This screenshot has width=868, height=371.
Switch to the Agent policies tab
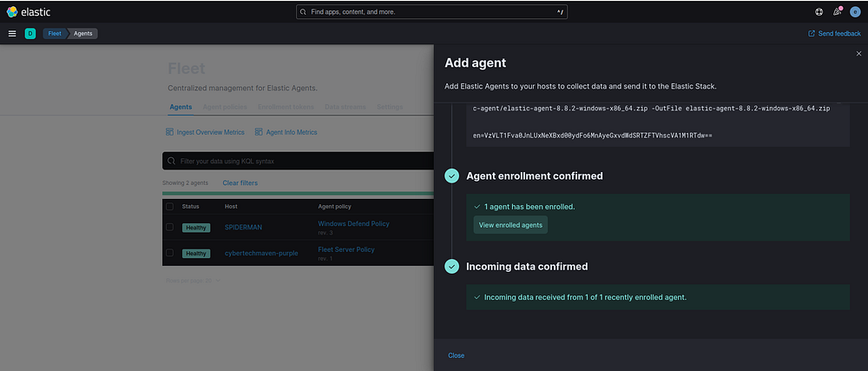pyautogui.click(x=225, y=107)
